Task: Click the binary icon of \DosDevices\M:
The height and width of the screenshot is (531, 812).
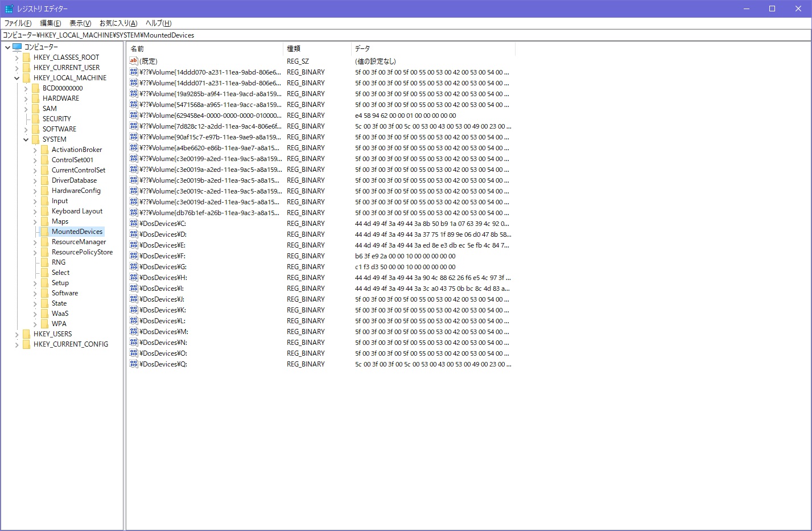Action: (x=134, y=331)
